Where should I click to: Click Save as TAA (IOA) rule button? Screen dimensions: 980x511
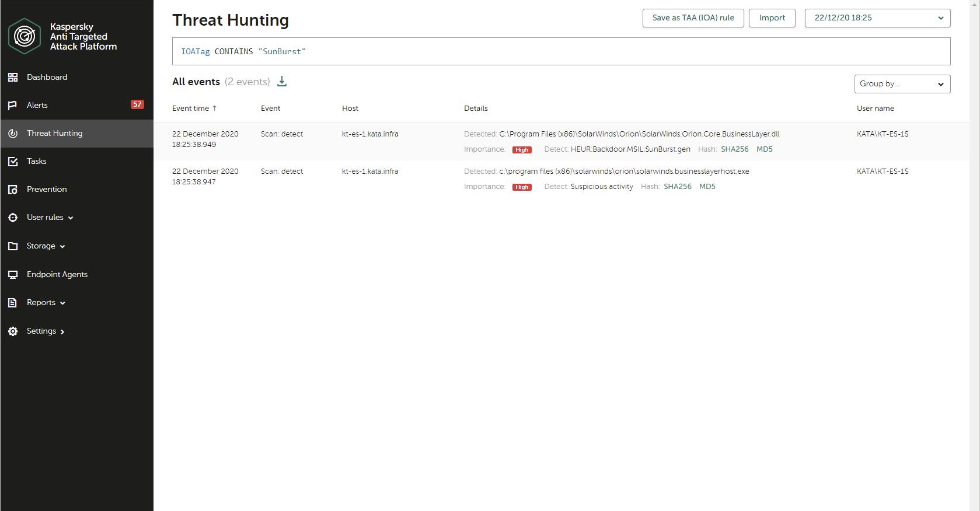(x=693, y=18)
